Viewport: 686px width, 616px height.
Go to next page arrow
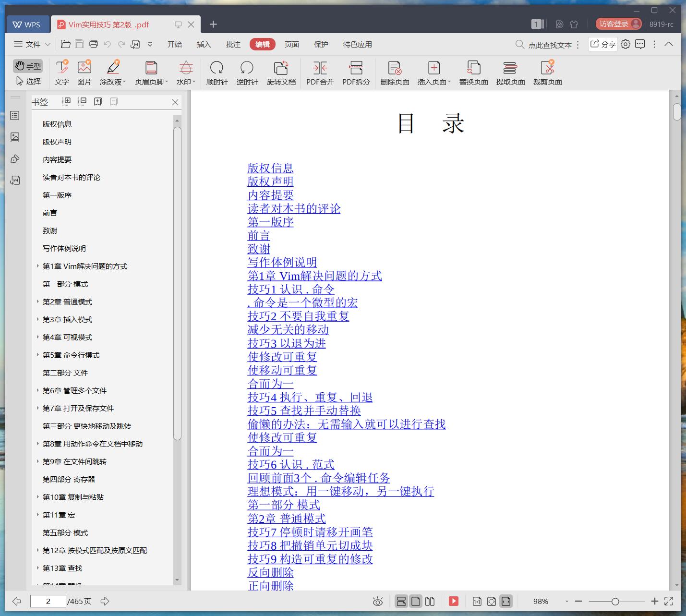tap(105, 601)
